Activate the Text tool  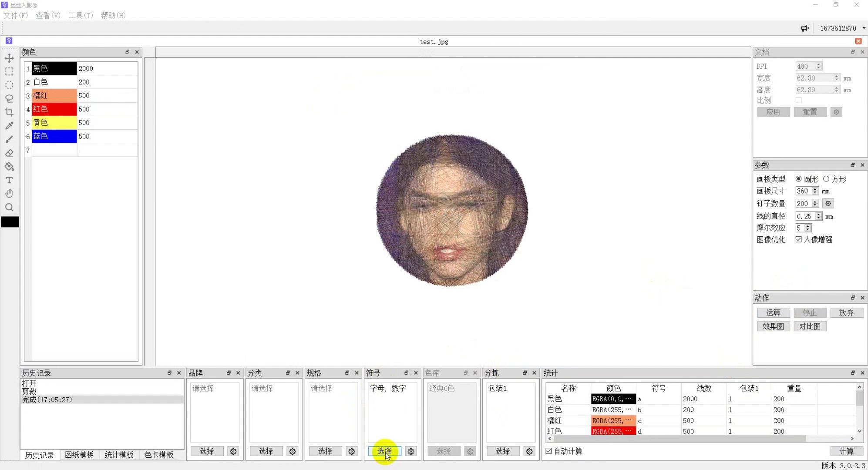pos(9,180)
